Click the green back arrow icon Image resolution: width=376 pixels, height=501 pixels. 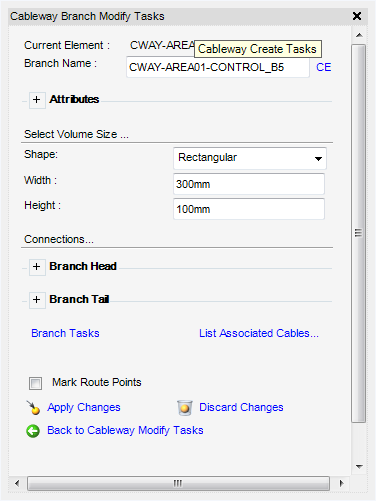point(33,431)
